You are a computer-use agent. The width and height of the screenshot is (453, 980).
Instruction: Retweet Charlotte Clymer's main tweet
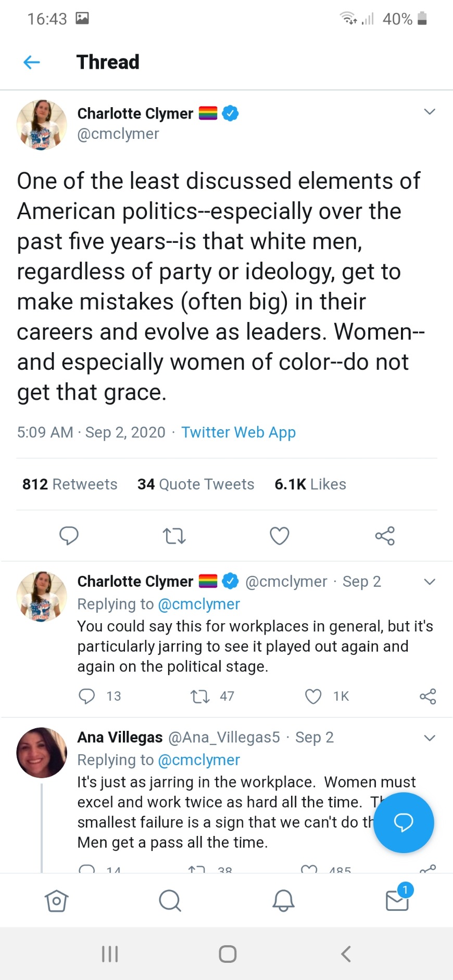pyautogui.click(x=174, y=535)
